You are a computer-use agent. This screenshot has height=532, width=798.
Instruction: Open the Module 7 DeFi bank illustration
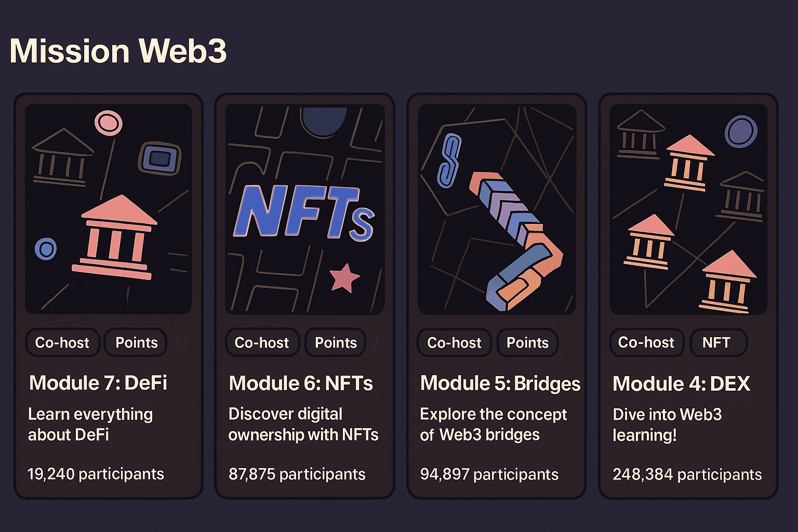[109, 209]
